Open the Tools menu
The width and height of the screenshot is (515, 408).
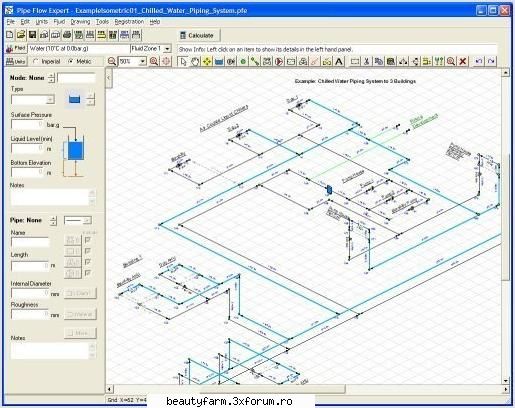[x=102, y=22]
